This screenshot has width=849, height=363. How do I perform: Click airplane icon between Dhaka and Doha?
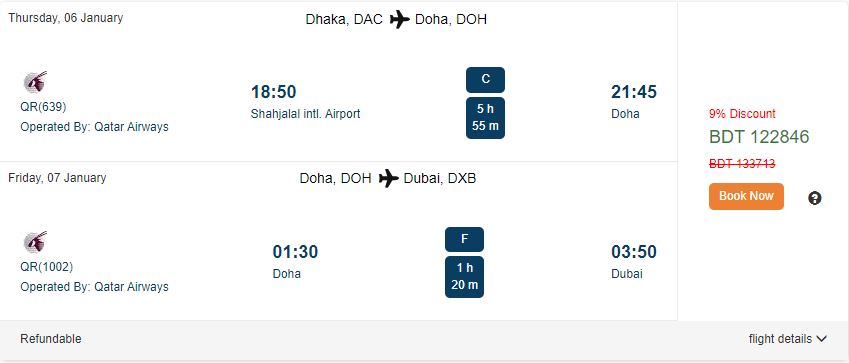[399, 20]
